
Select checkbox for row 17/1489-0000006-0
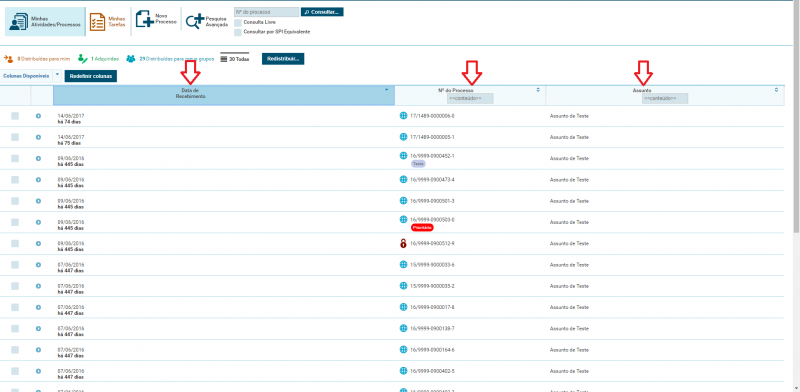click(x=15, y=116)
